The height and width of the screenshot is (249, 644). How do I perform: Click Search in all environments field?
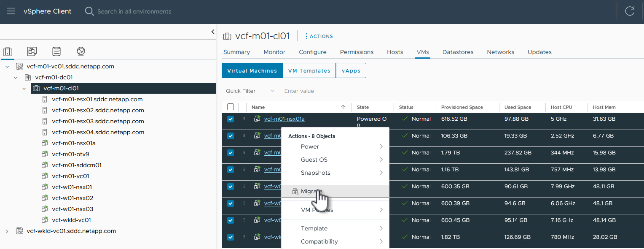point(134,11)
